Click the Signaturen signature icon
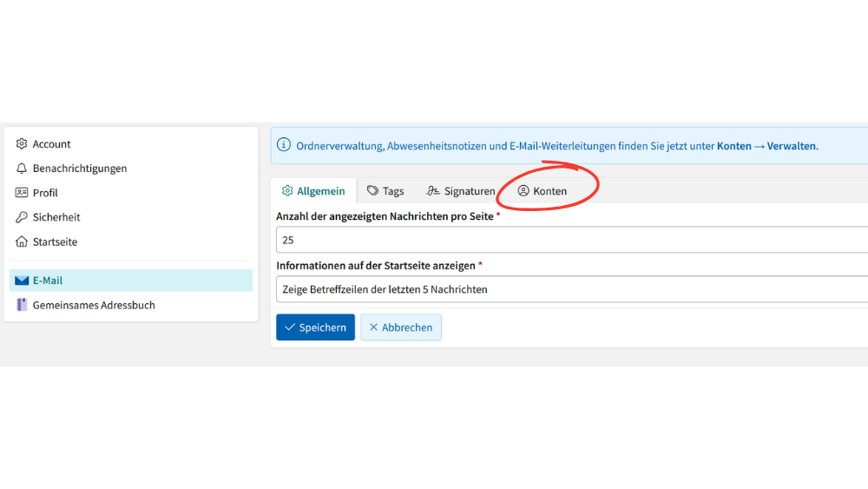The width and height of the screenshot is (868, 489). [x=433, y=190]
